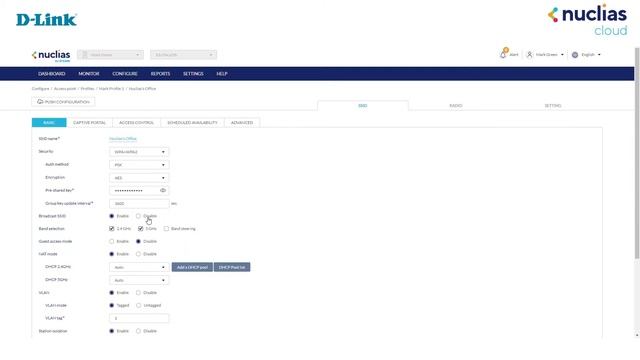Open the Security dropdown
640x360 pixels.
139,152
